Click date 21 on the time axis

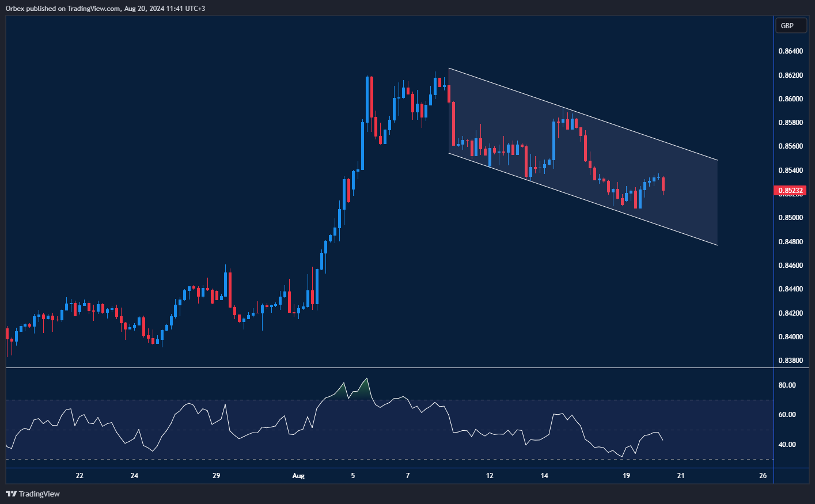(x=681, y=476)
